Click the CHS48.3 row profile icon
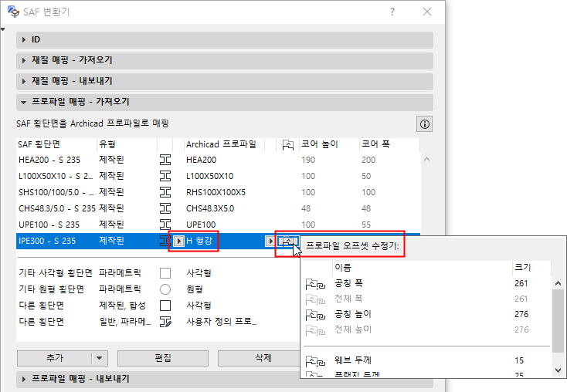 (165, 208)
